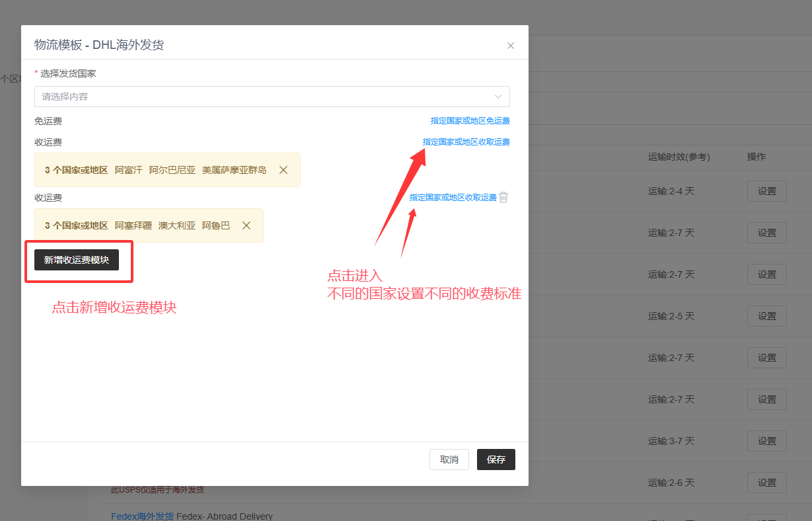Select the 美属萨摩亚群岛 country tag
Image resolution: width=812 pixels, height=521 pixels.
coord(234,170)
